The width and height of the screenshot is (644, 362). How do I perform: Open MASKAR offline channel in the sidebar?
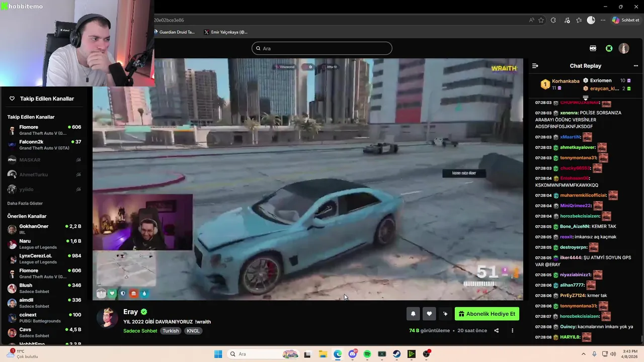click(x=44, y=160)
